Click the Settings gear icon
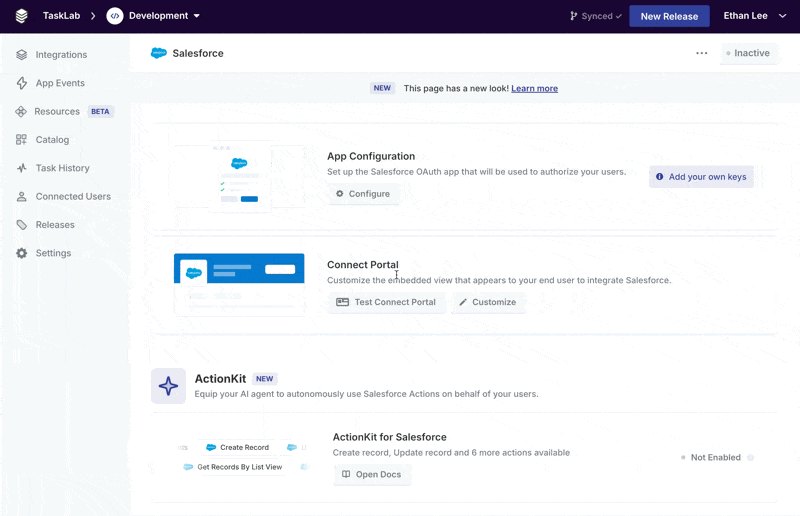Screen dimensions: 800x516 click(x=21, y=253)
